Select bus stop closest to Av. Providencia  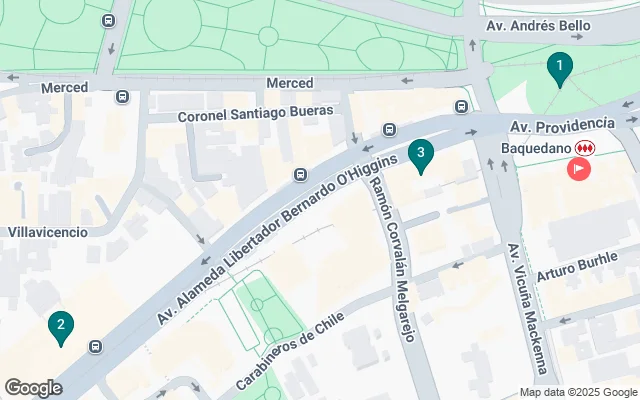pos(462,107)
